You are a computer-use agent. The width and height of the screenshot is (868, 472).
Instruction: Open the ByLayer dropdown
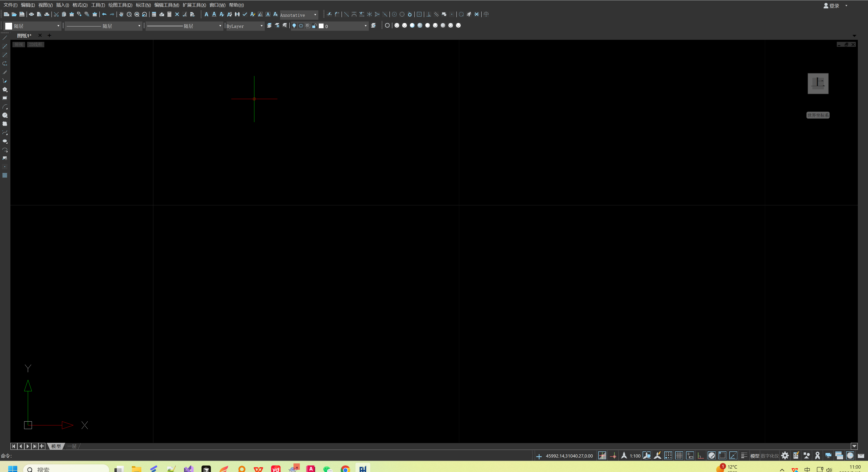point(261,26)
